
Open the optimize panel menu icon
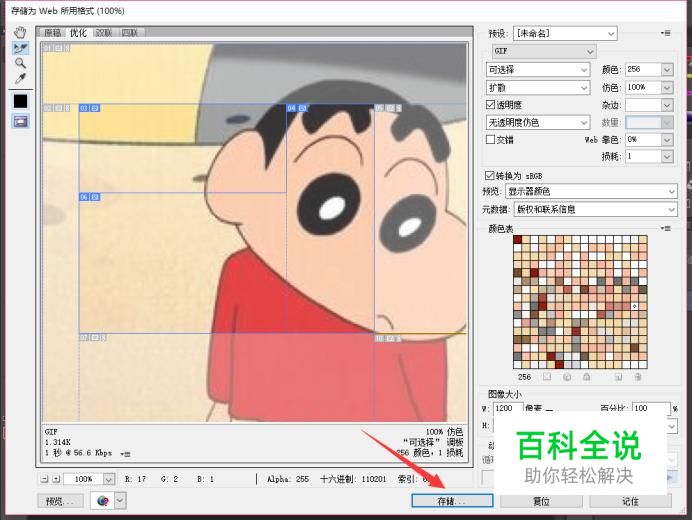666,33
